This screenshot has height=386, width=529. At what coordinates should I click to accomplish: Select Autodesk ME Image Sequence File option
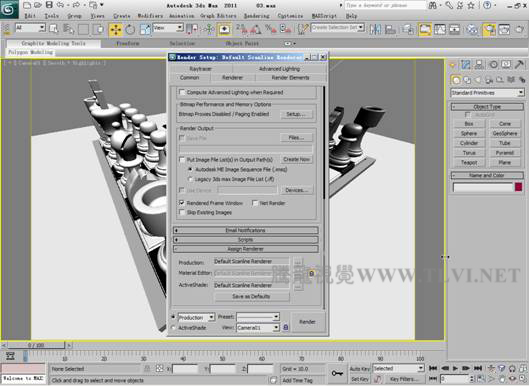(x=190, y=169)
